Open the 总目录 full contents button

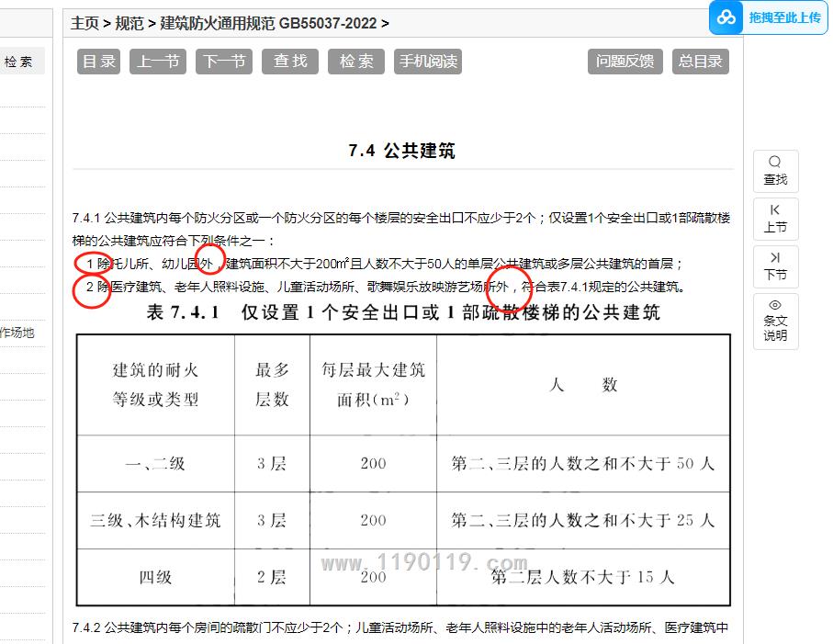tap(700, 62)
